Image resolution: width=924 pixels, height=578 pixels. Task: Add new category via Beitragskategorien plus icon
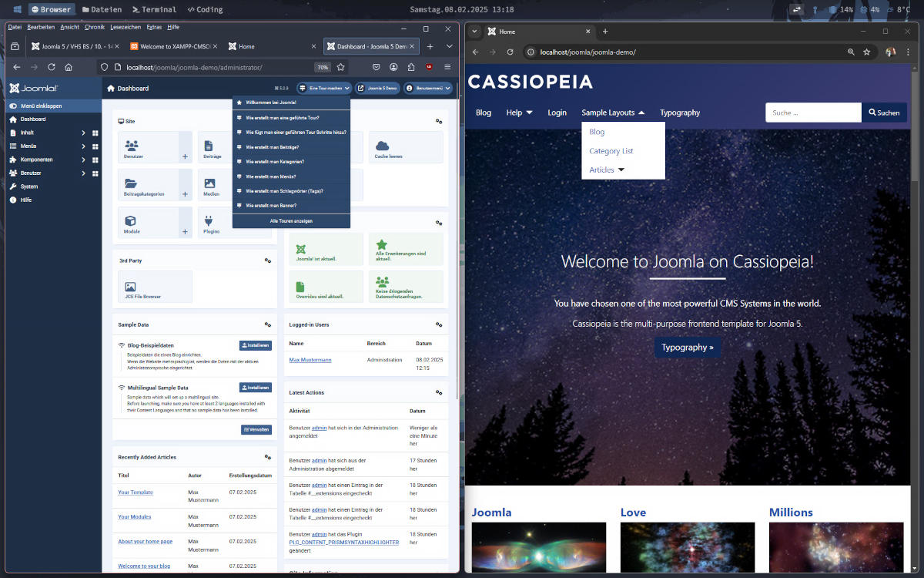click(186, 194)
